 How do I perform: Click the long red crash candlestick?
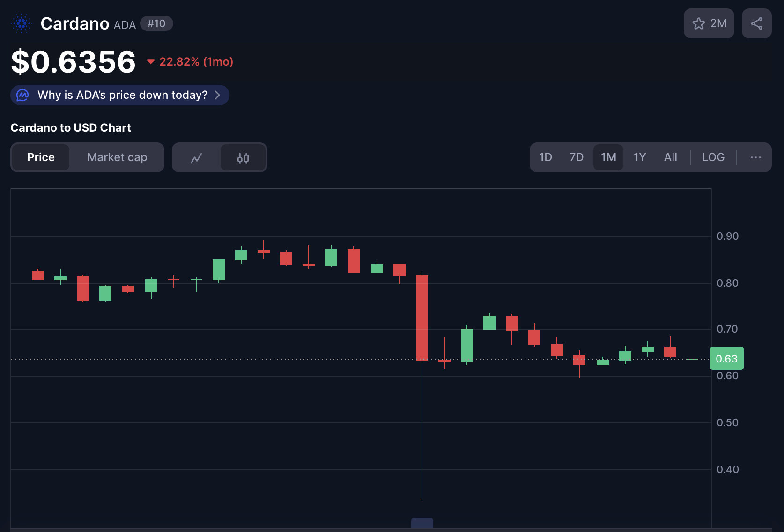pyautogui.click(x=422, y=318)
